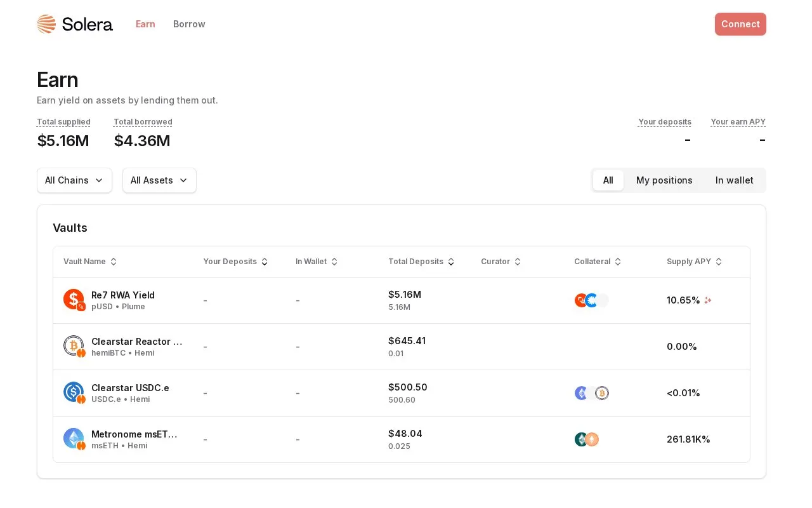The height and width of the screenshot is (508, 812).
Task: Click the Total borrowed label
Action: 143,122
